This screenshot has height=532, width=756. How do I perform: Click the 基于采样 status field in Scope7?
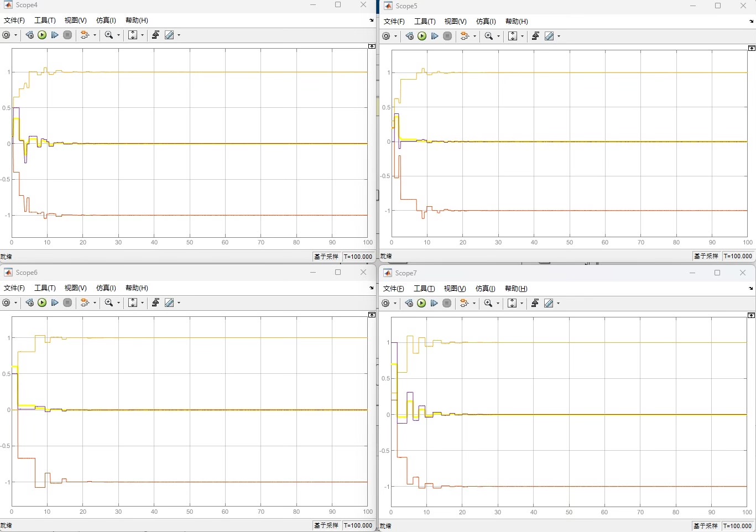[706, 526]
